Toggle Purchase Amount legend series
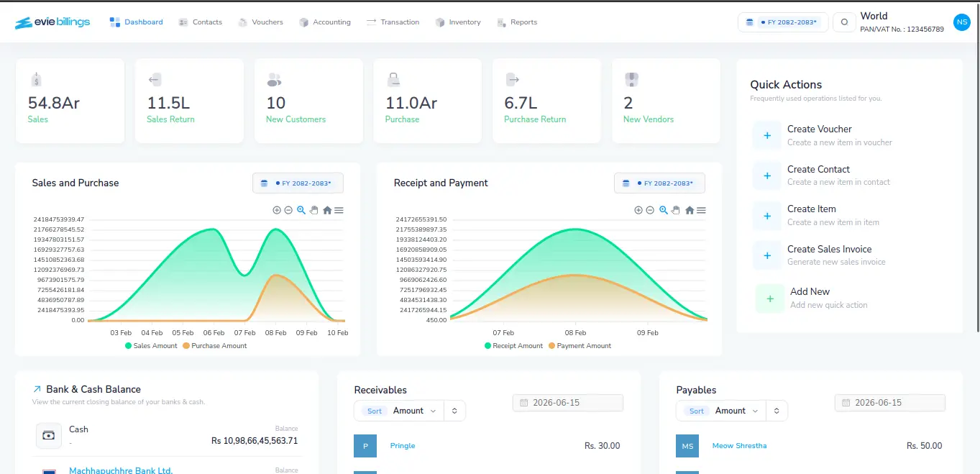This screenshot has width=980, height=474. click(215, 346)
